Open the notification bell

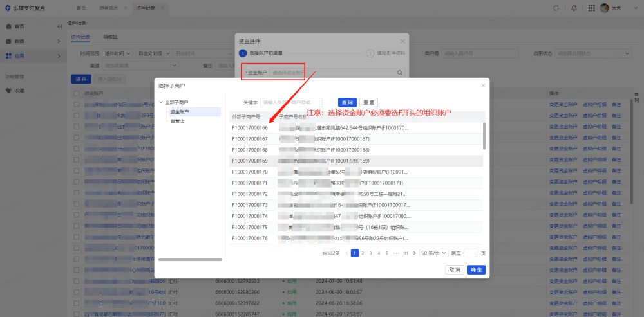coord(574,8)
